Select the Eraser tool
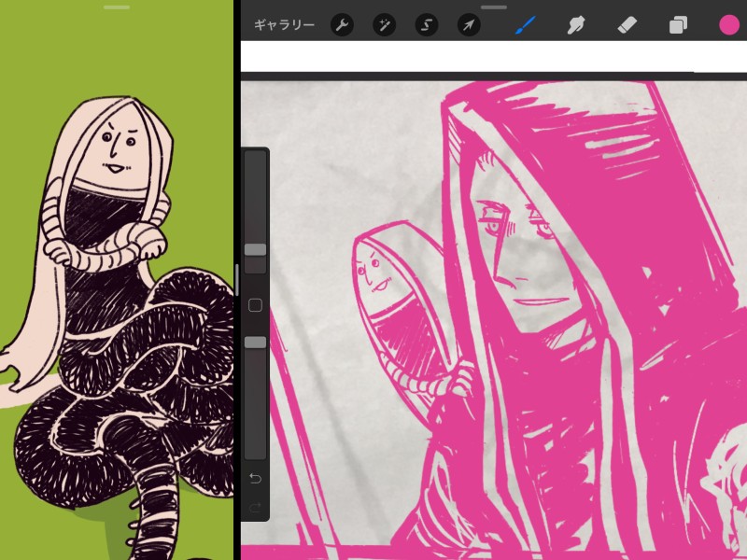The height and width of the screenshot is (560, 747). point(627,25)
